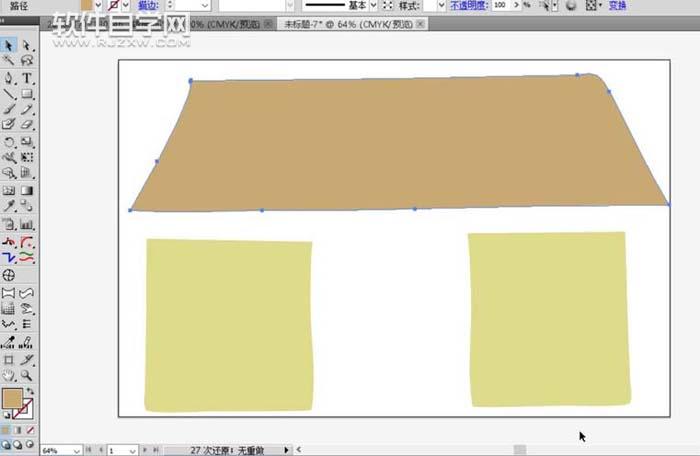Select the Pencil tool
The height and width of the screenshot is (456, 700).
coord(27,109)
